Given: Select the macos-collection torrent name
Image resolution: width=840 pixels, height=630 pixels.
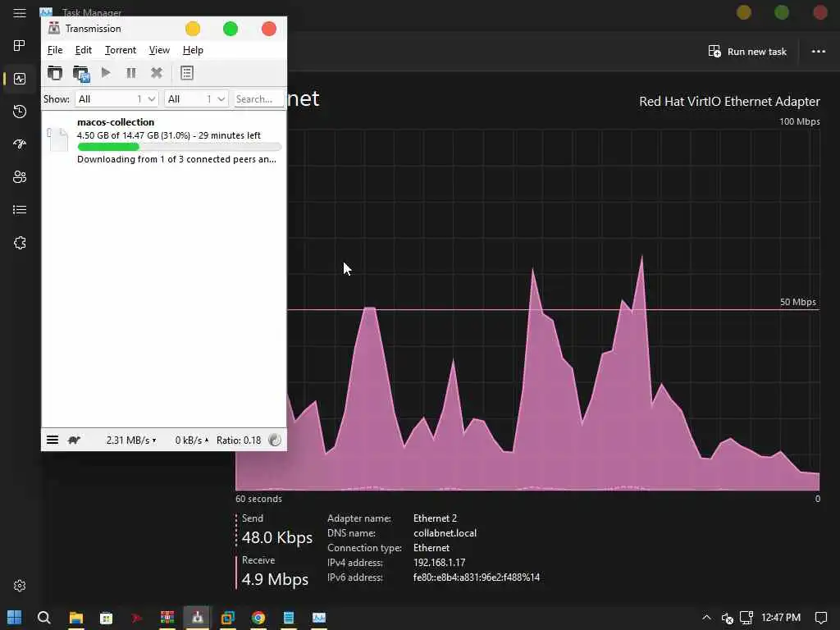Looking at the screenshot, I should tap(115, 122).
